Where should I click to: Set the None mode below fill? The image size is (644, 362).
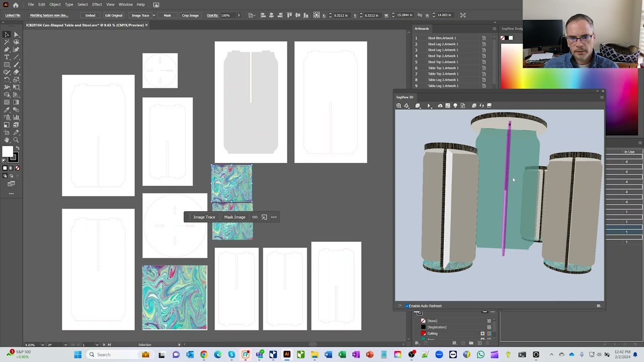(x=17, y=168)
